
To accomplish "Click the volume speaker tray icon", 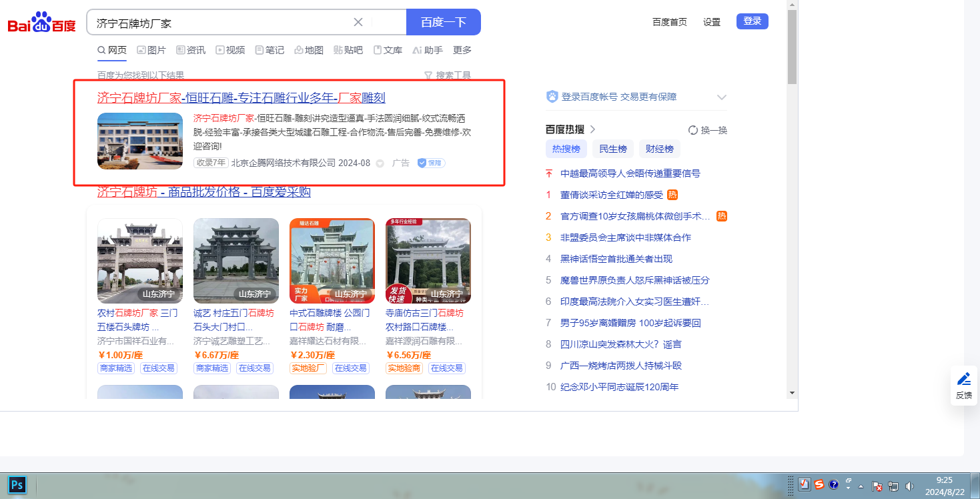I will coord(908,486).
